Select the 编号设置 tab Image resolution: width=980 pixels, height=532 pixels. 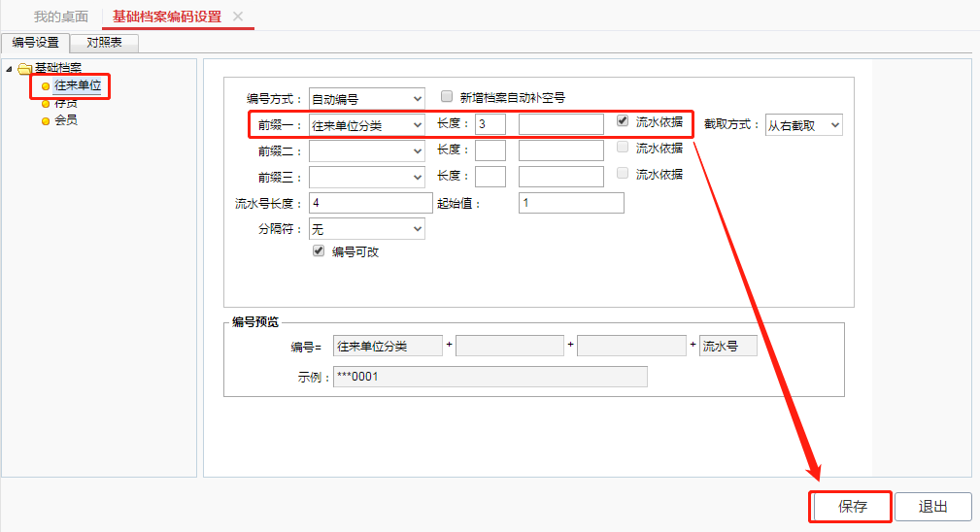(x=35, y=43)
